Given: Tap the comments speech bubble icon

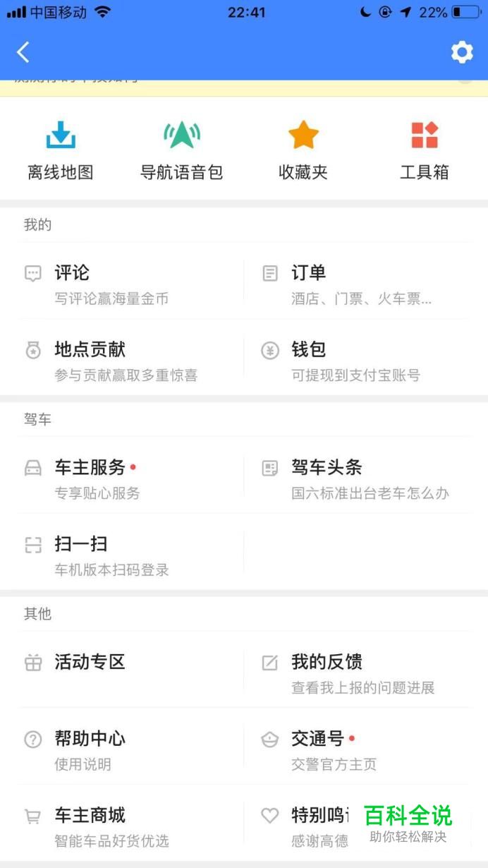Looking at the screenshot, I should pyautogui.click(x=33, y=274).
